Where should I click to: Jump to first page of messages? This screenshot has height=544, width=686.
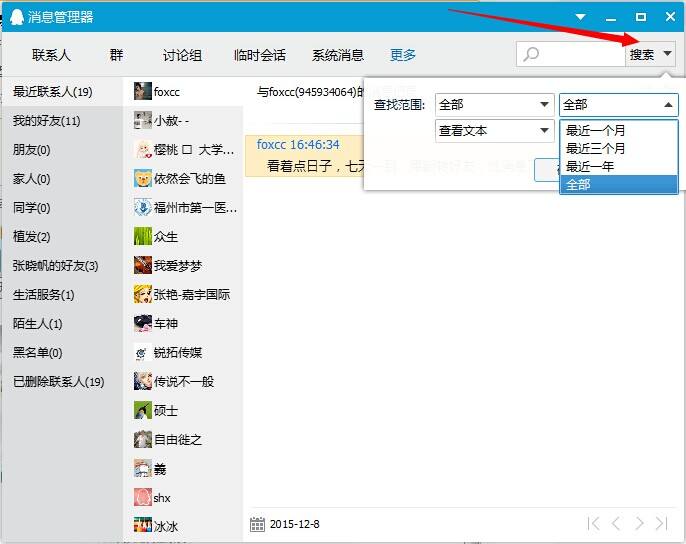click(x=593, y=523)
